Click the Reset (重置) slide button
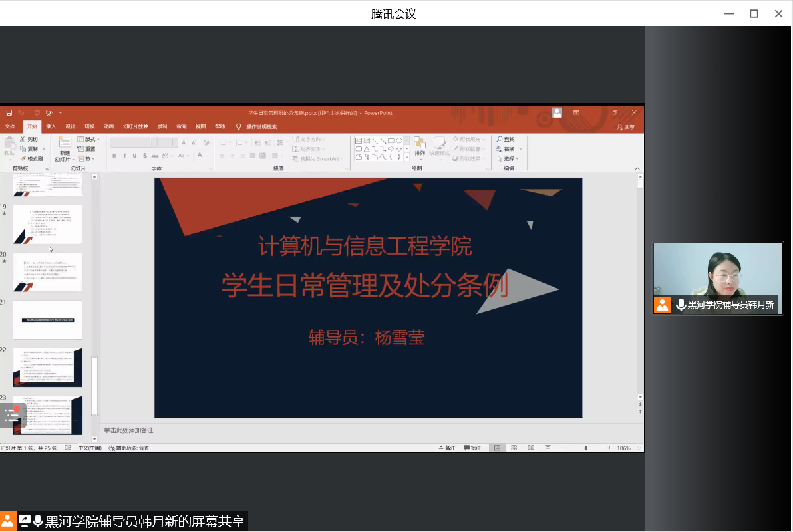The image size is (793, 532). (x=87, y=149)
